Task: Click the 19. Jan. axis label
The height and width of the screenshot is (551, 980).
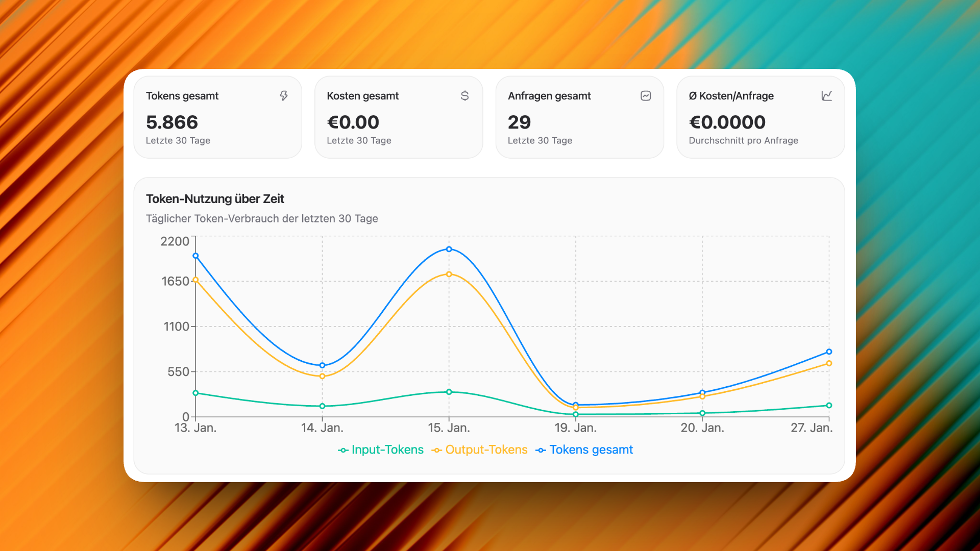Action: (x=575, y=428)
